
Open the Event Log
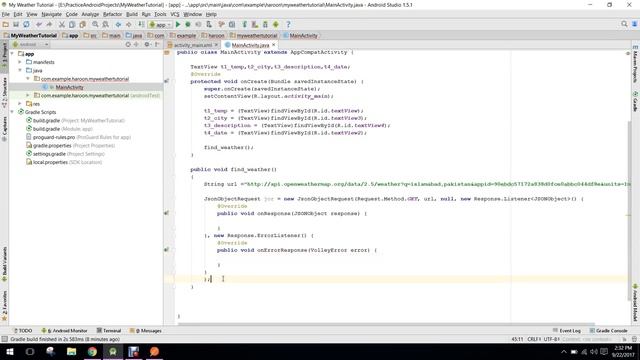tap(567, 331)
